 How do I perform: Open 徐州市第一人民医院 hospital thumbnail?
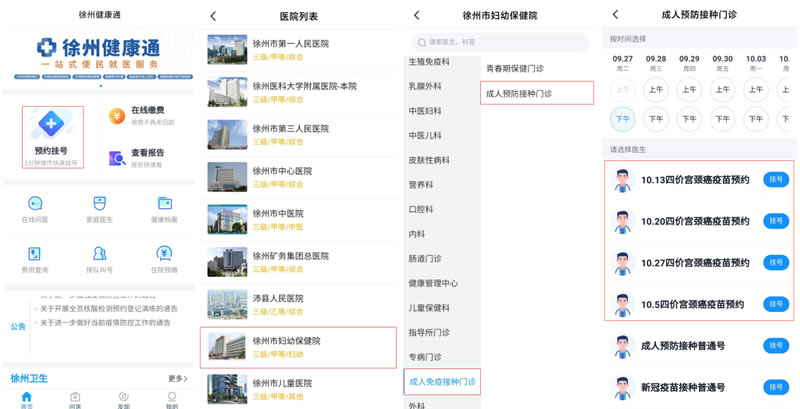click(227, 49)
